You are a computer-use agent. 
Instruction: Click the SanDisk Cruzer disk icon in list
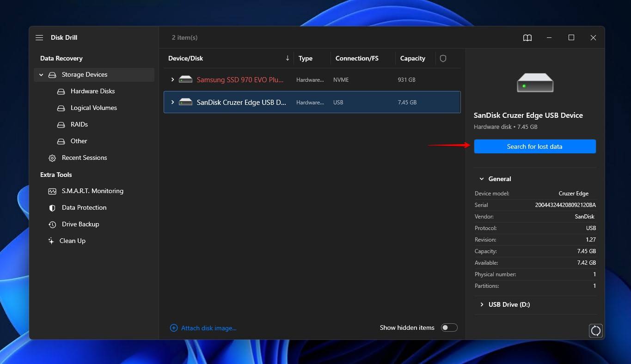tap(185, 103)
